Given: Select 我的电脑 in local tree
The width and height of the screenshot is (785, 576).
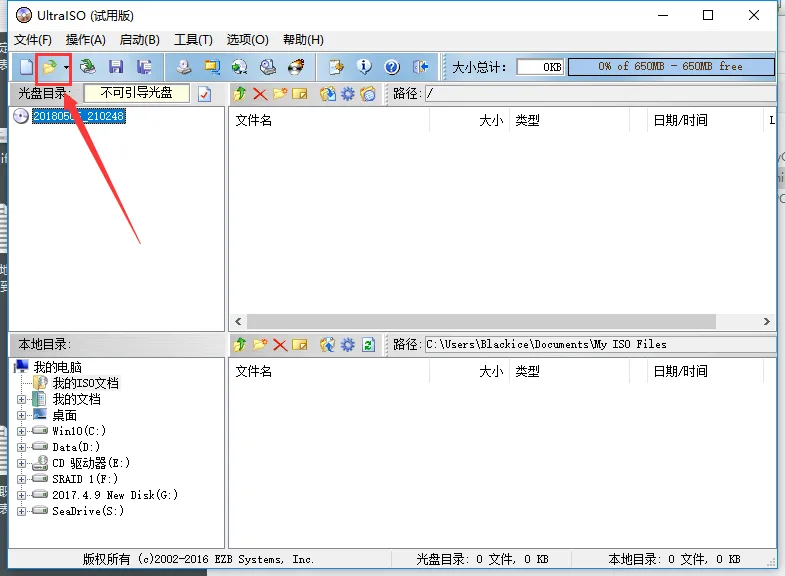Looking at the screenshot, I should click(58, 367).
